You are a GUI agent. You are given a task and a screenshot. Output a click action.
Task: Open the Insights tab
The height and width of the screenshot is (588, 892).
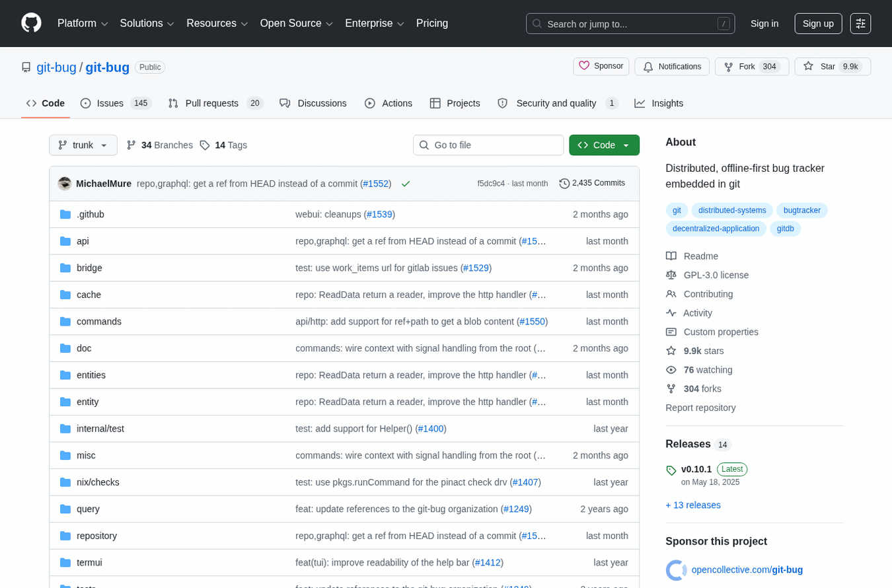click(659, 103)
